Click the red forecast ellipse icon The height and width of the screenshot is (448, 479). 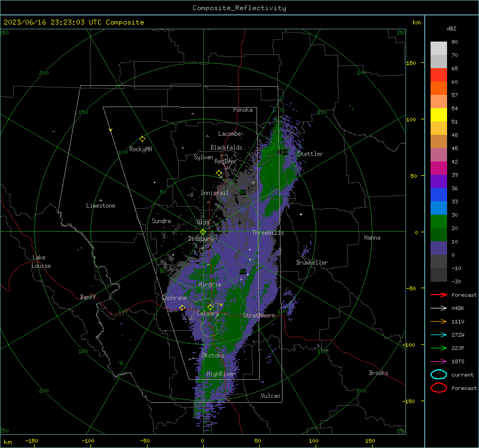coord(439,388)
